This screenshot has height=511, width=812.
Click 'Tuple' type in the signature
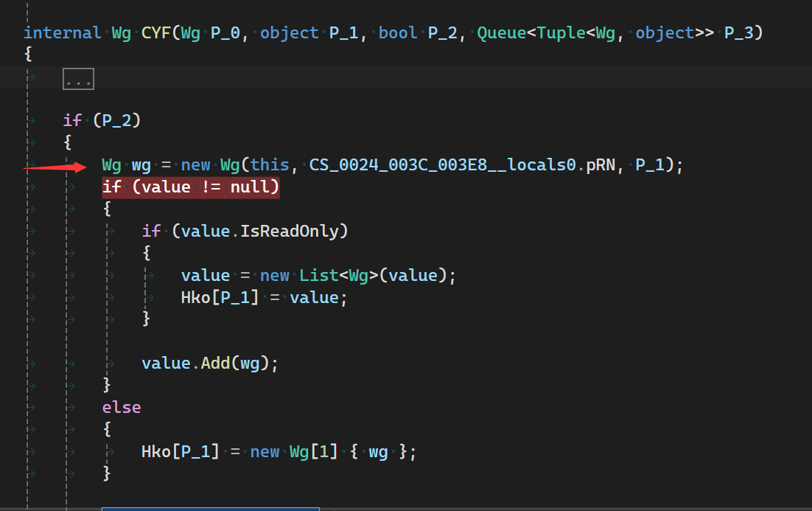coord(561,33)
